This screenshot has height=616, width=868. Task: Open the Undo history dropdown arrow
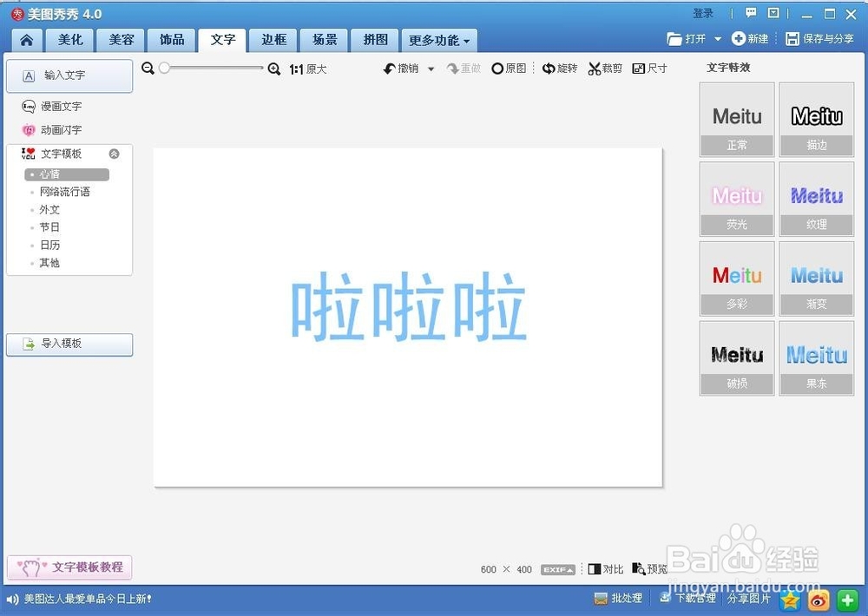[x=429, y=68]
